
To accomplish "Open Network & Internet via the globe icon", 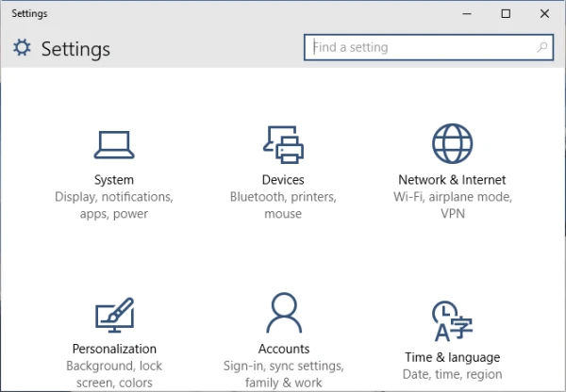I will pyautogui.click(x=452, y=143).
